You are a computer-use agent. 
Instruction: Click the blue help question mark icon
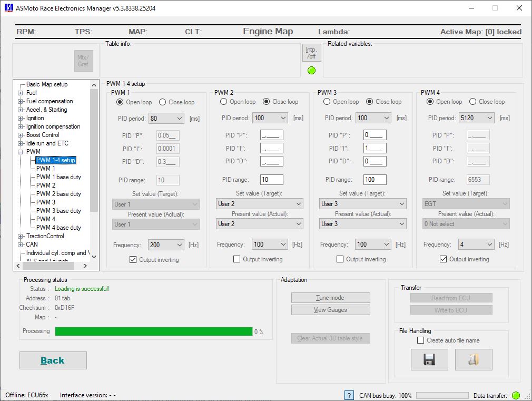point(349,395)
